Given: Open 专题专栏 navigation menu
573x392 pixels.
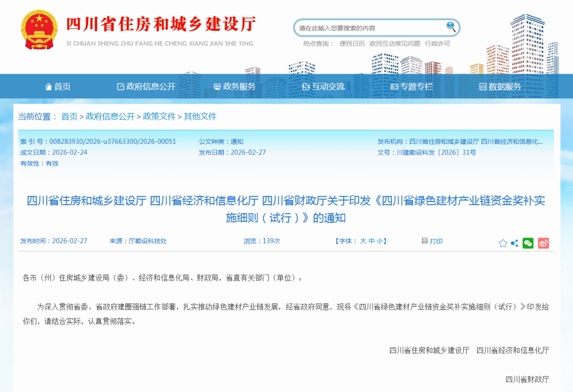Looking at the screenshot, I should pos(412,86).
